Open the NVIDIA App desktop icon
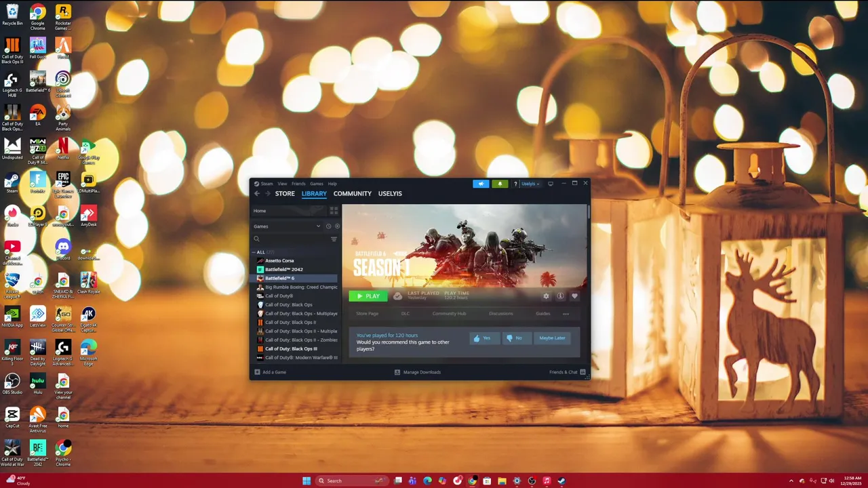The image size is (868, 488). [12, 317]
